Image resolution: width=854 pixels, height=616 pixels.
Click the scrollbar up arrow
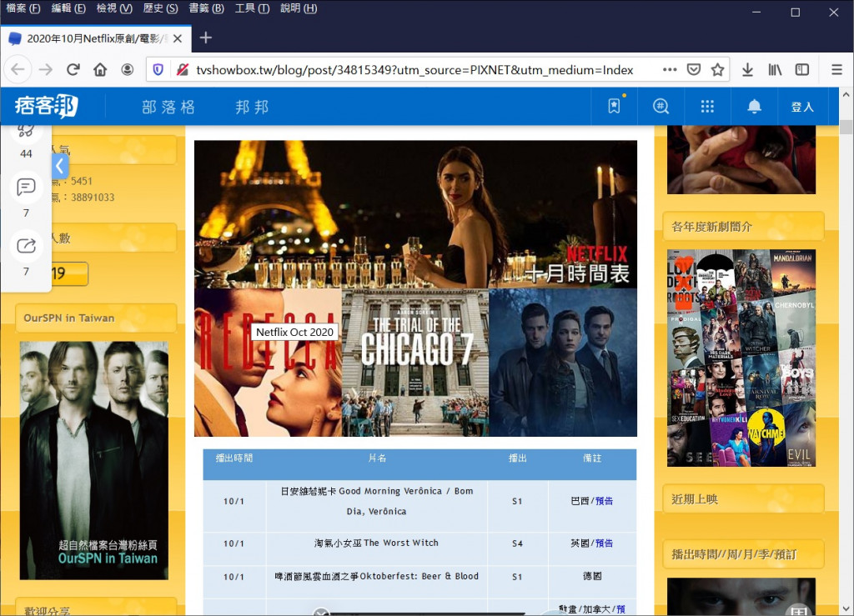point(846,94)
